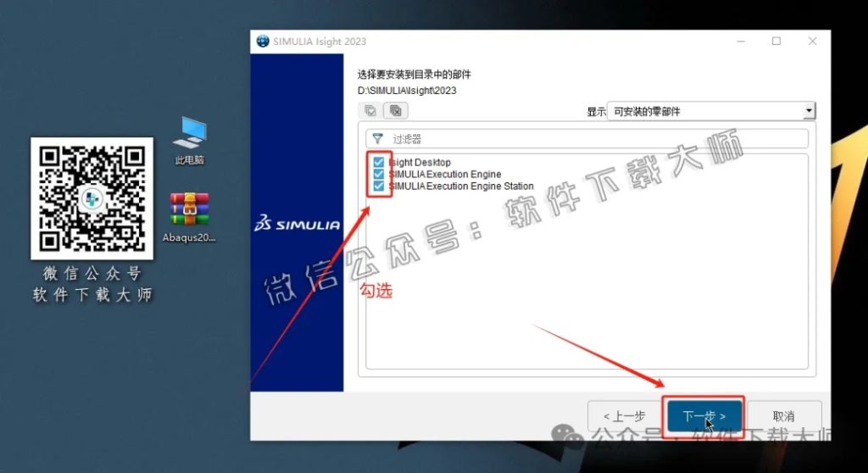
Task: Toggle SIMULIA Execution Engine Station checkbox
Action: pos(379,186)
